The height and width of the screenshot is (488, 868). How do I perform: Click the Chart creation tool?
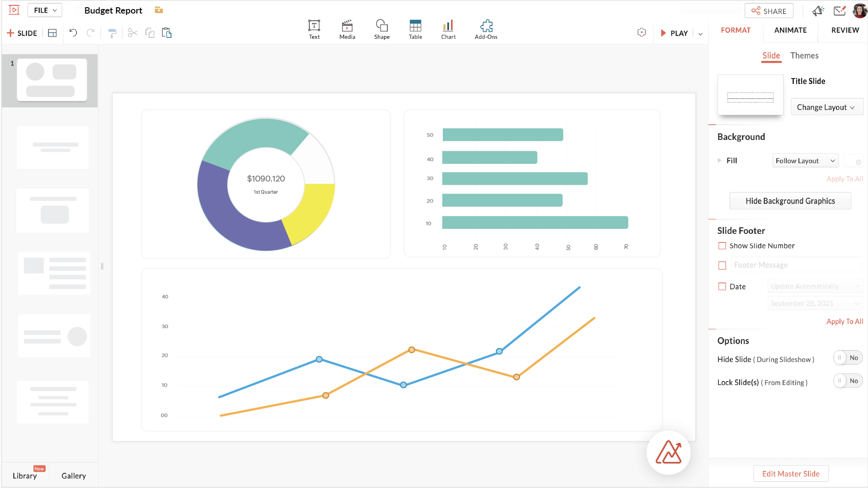click(448, 28)
